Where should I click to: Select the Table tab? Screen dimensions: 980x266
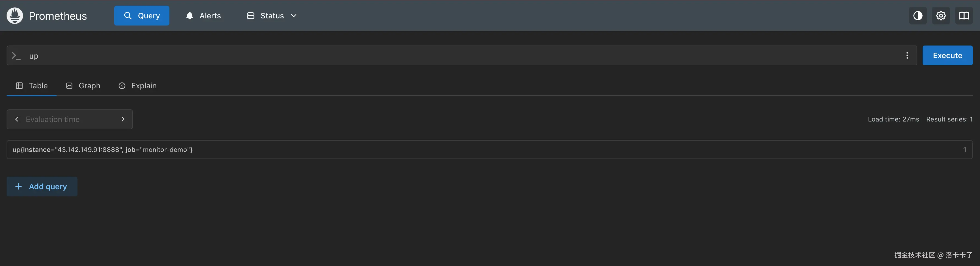click(x=32, y=86)
